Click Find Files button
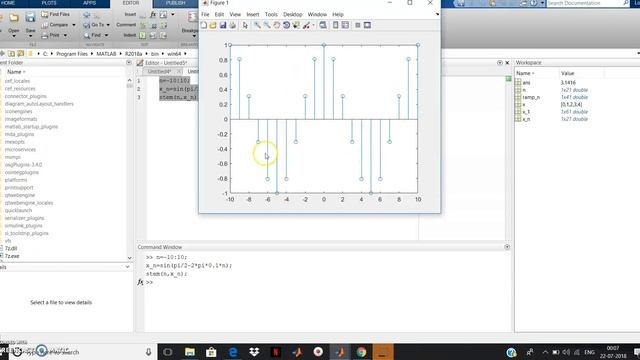 coord(56,14)
